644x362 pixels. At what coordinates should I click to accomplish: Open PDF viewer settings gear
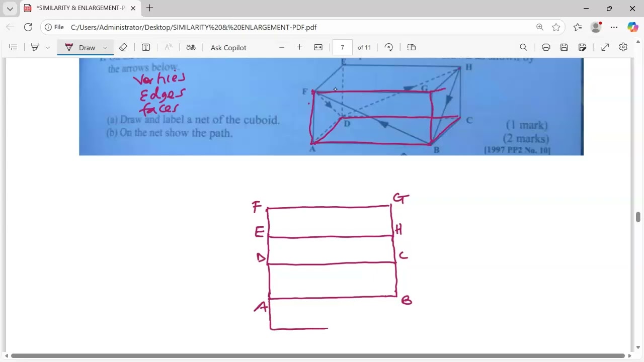(623, 47)
